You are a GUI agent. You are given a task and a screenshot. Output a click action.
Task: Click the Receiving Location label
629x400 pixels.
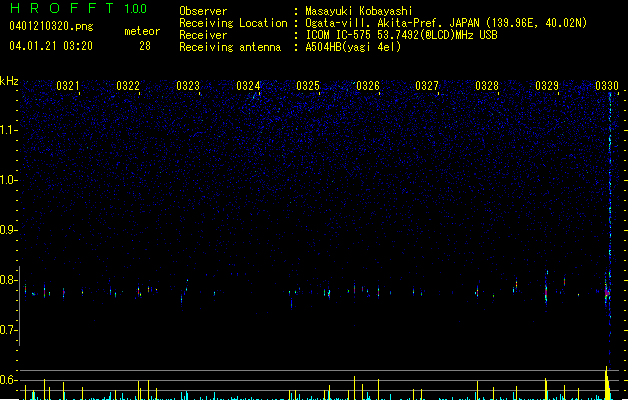233,23
